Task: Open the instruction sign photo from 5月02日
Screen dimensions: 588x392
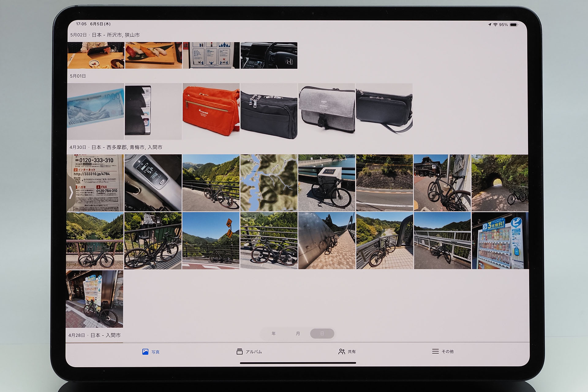Action: 211,55
